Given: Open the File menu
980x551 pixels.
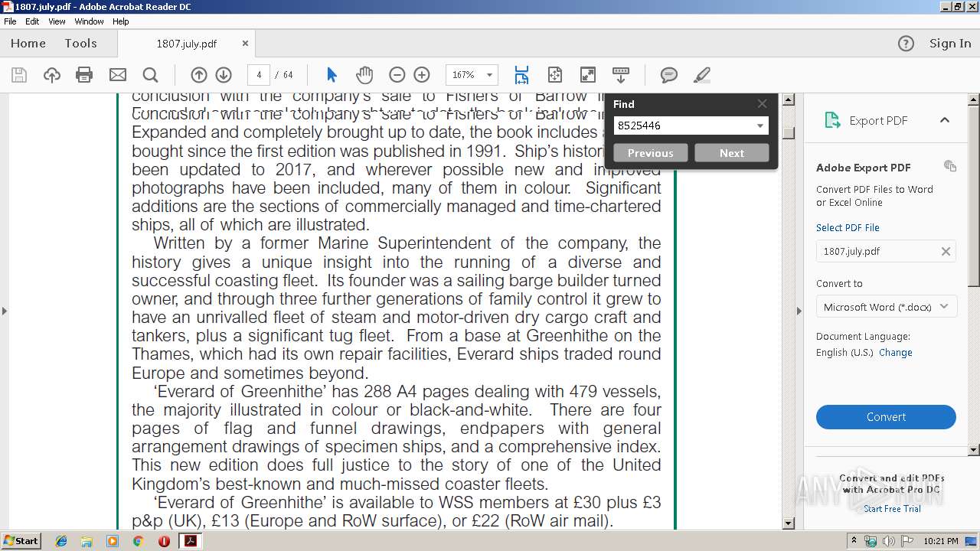Looking at the screenshot, I should 10,21.
